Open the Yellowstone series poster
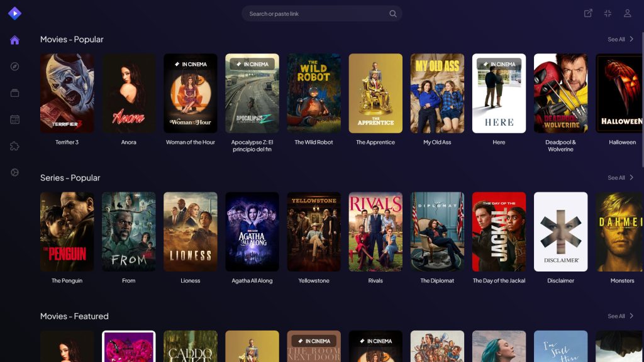This screenshot has width=644, height=362. 314,231
